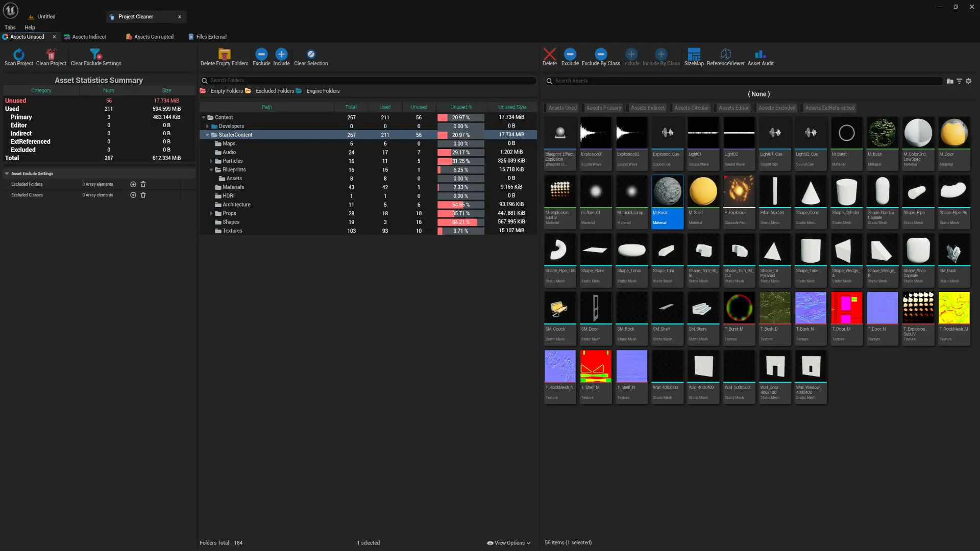Screen dimensions: 980x551
Task: Toggle the Assets Circular filter
Action: pyautogui.click(x=691, y=108)
